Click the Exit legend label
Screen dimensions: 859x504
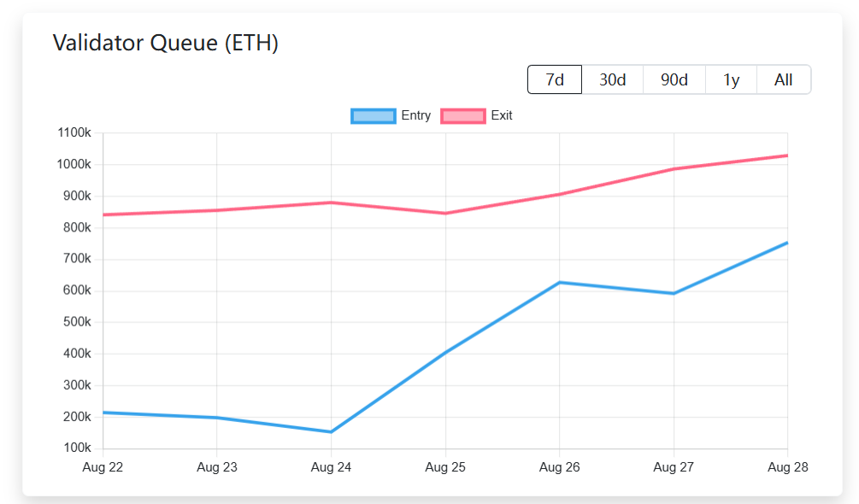pyautogui.click(x=501, y=115)
